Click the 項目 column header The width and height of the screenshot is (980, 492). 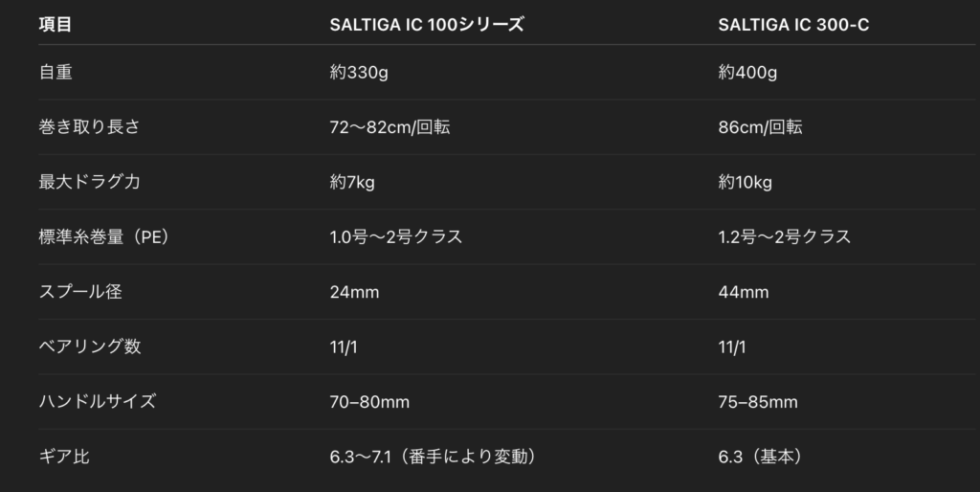point(56,25)
